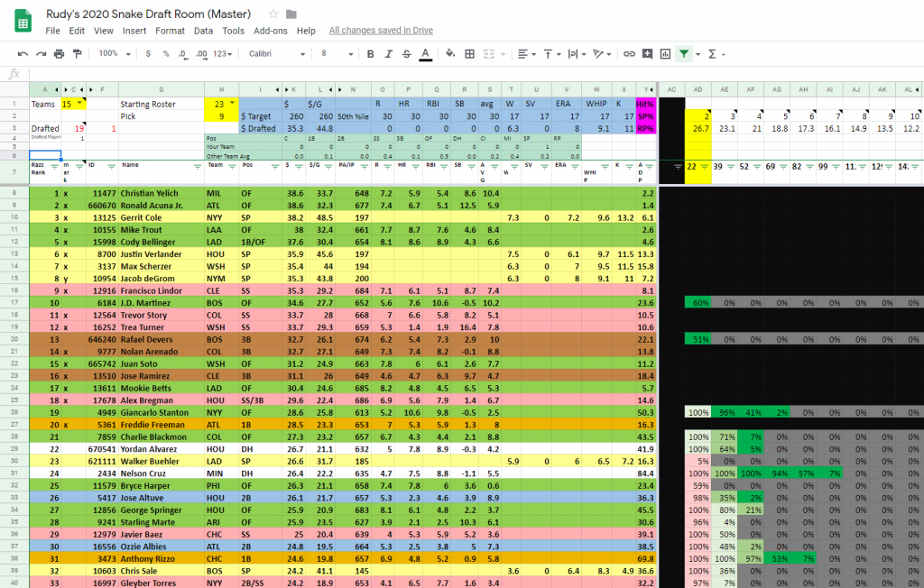Open the Format menu
The height and width of the screenshot is (588, 924).
pyautogui.click(x=170, y=31)
